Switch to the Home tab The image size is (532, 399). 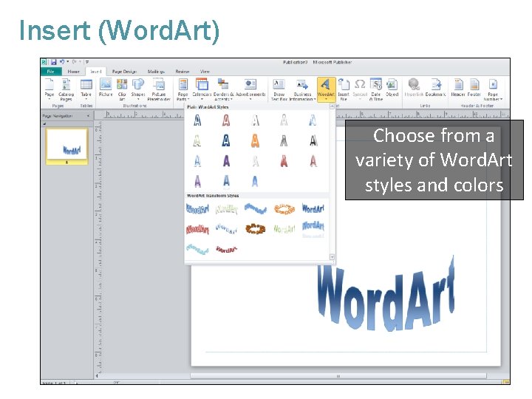click(73, 72)
